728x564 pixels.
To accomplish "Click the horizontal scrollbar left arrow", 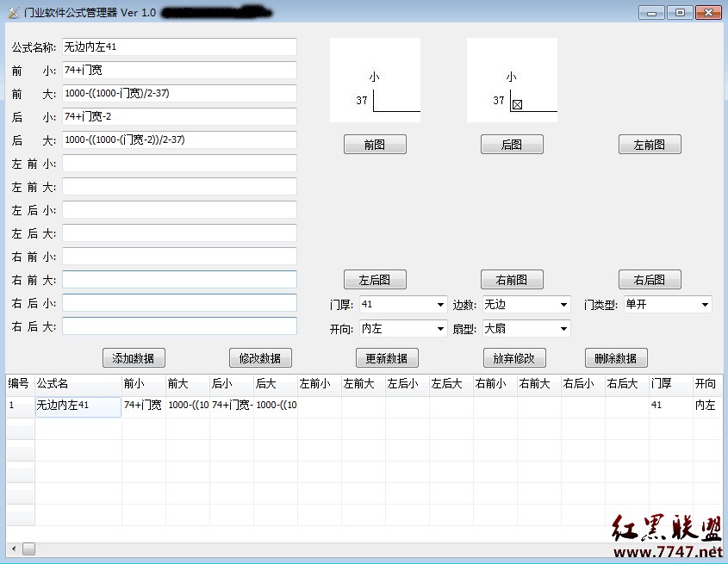I will 14,549.
